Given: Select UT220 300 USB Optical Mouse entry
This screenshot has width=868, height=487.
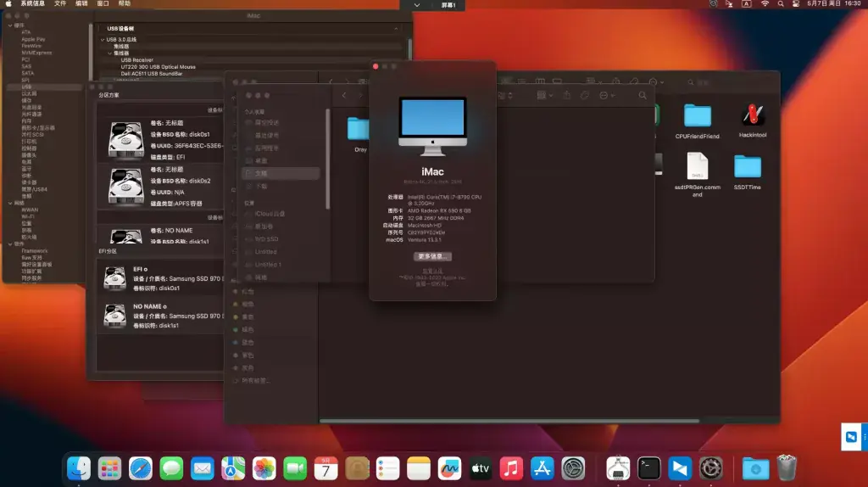Looking at the screenshot, I should point(158,66).
